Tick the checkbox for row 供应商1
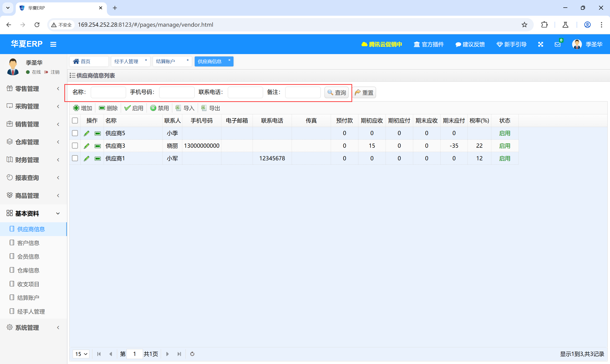The width and height of the screenshot is (610, 364). pos(75,158)
